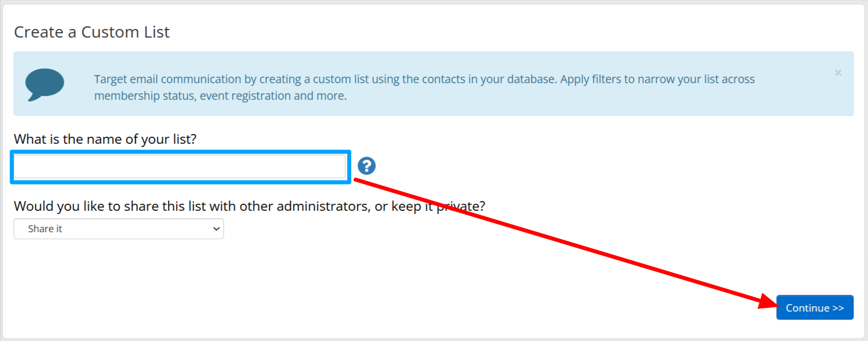This screenshot has height=341, width=868.
Task: Click the red annotation line mid-screen
Action: 558,241
